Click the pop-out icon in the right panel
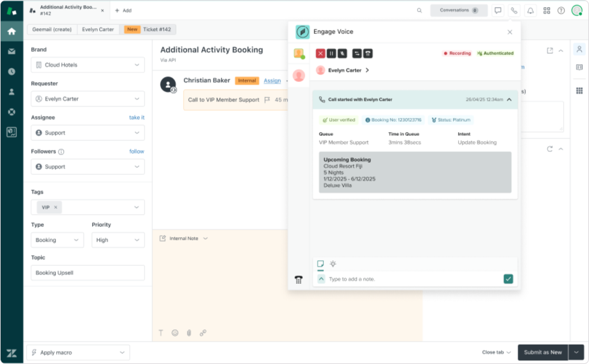Image resolution: width=589 pixels, height=364 pixels. [550, 51]
